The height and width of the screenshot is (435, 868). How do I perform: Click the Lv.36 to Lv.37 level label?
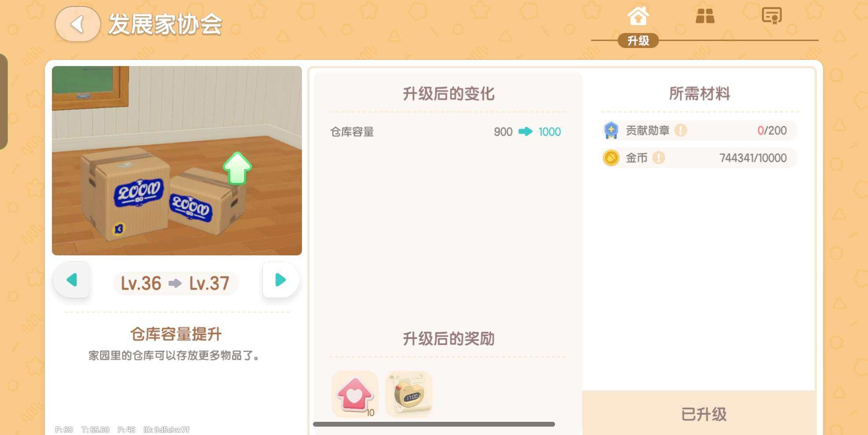pyautogui.click(x=176, y=283)
